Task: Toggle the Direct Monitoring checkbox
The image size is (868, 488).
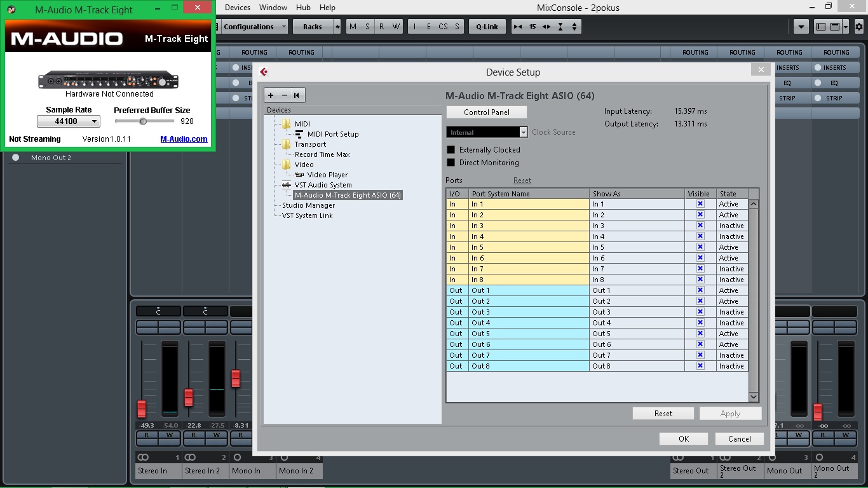Action: pos(451,163)
